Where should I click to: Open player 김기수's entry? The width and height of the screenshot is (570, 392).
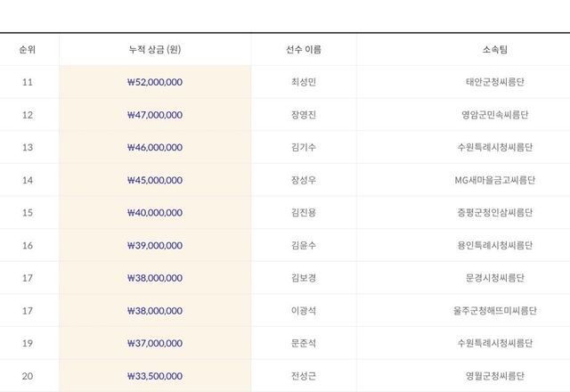click(304, 148)
